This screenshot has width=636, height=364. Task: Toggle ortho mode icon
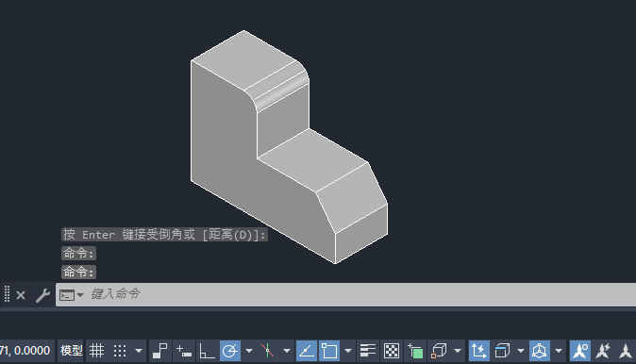click(207, 351)
